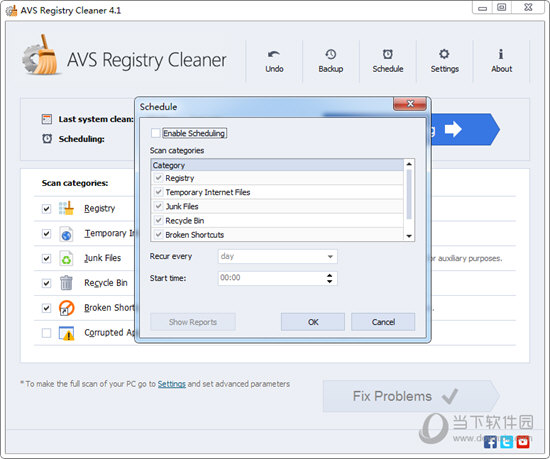Viewport: 550px width, 459px height.
Task: Click the Junk Files label in main list
Action: click(102, 258)
